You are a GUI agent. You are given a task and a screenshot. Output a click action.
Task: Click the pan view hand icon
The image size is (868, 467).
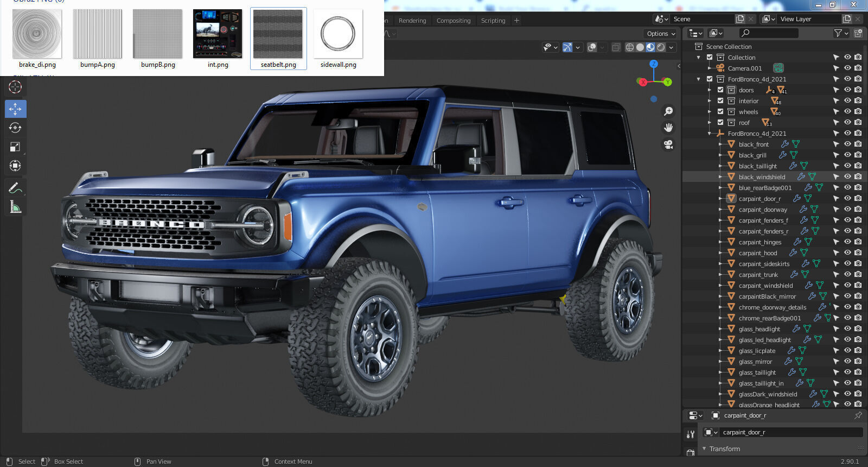668,128
